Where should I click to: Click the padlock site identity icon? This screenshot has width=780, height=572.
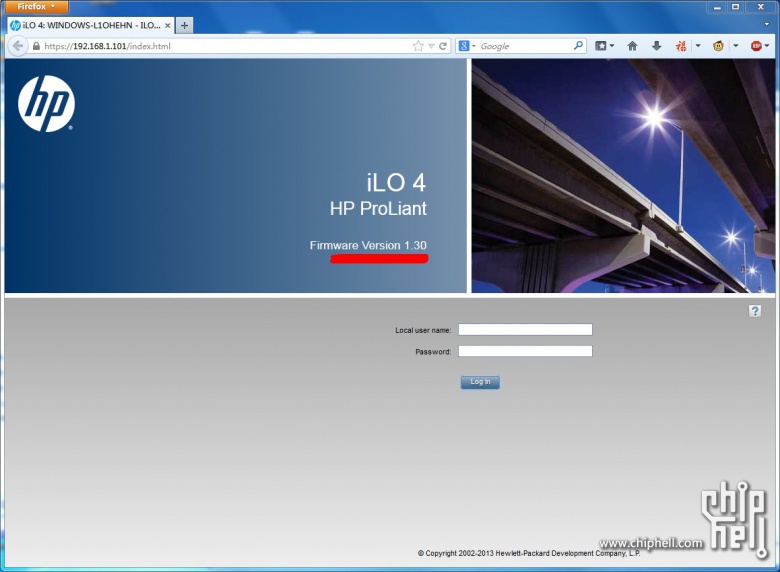pos(36,46)
